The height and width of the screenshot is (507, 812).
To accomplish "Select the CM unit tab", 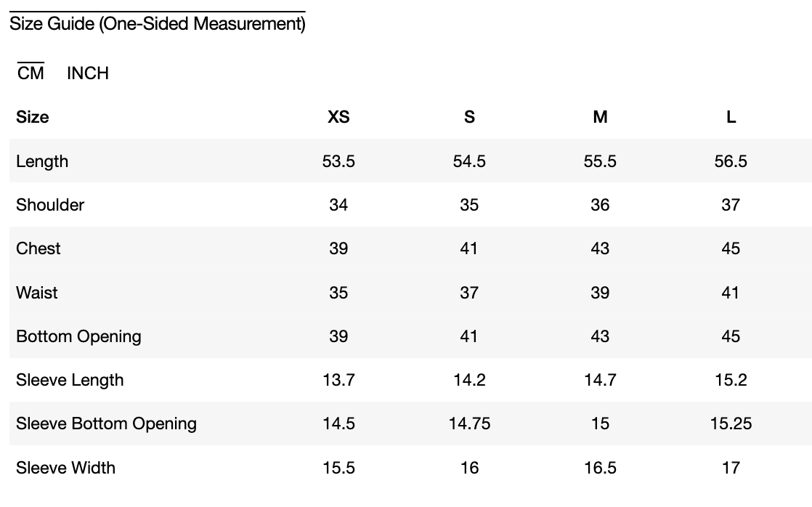I will tap(31, 73).
